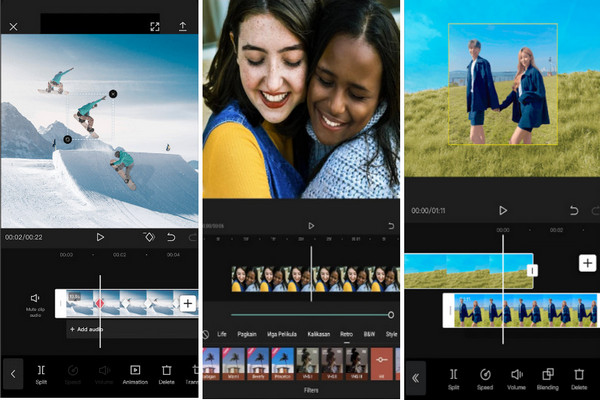Image resolution: width=600 pixels, height=400 pixels.
Task: Choose the greyed Volume tool in snowboard toolbar
Action: (x=104, y=375)
